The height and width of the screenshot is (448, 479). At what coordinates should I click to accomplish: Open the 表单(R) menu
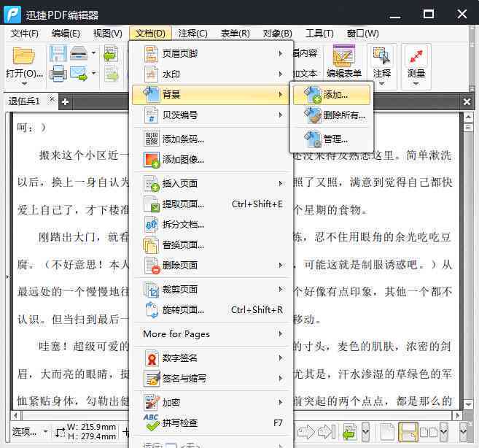pos(235,34)
